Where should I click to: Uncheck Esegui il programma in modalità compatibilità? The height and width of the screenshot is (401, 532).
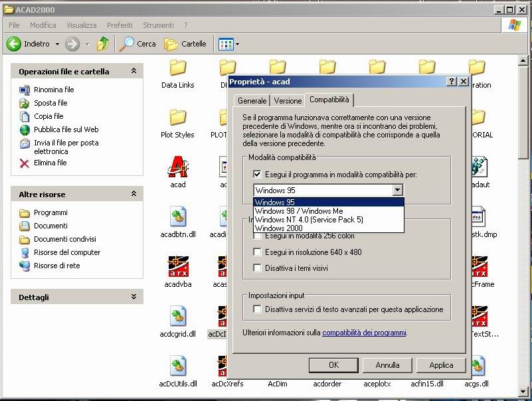coord(257,175)
